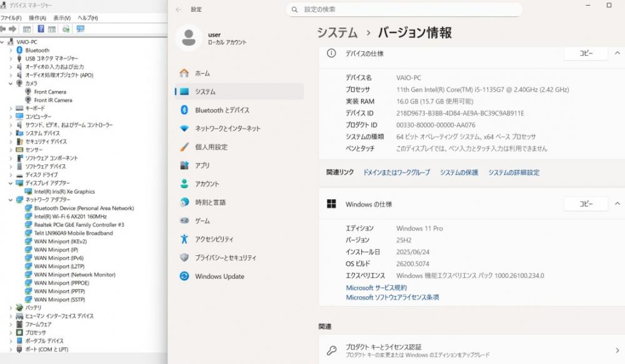
Task: Click the Settings back arrow
Action: click(179, 9)
